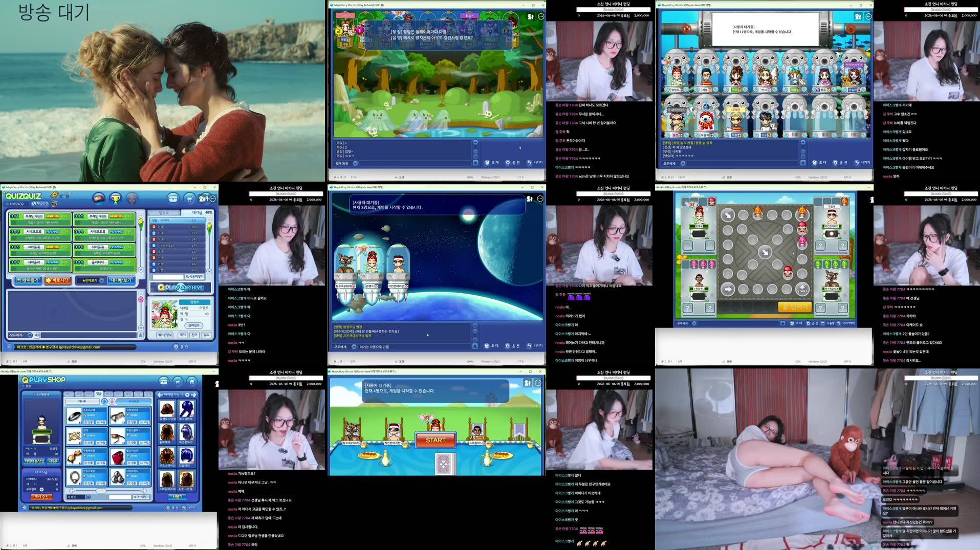980x550 pixels.
Task: Click the cart icon in QPlay Shop
Action: click(178, 381)
